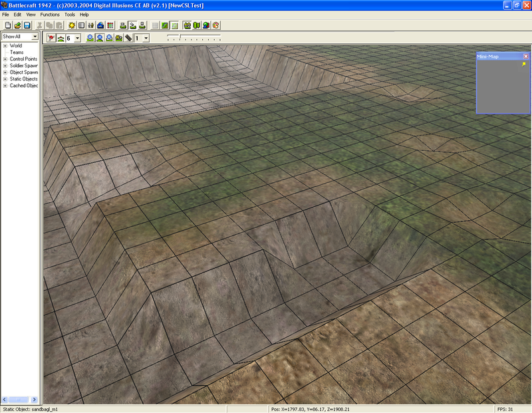Close the Mini-Map panel
Viewport: 532px width, 413px height.
[526, 57]
